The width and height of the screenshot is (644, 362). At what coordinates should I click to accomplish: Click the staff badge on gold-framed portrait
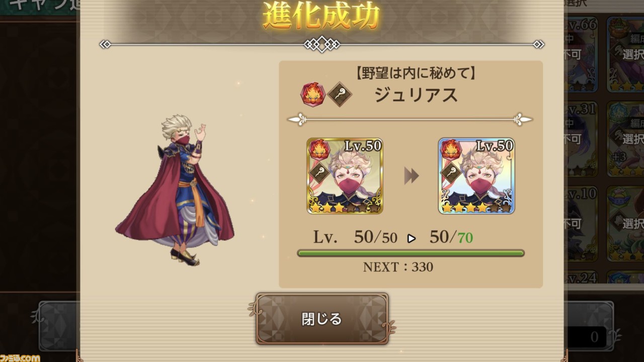(x=319, y=172)
